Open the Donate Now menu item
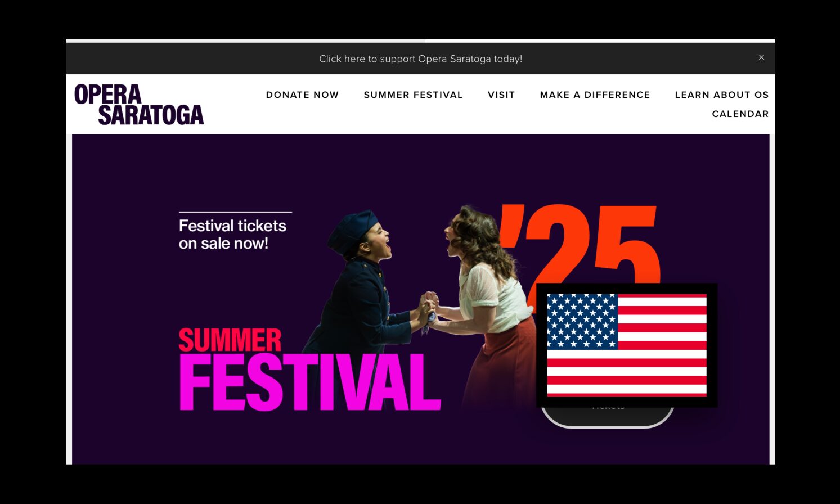 302,94
